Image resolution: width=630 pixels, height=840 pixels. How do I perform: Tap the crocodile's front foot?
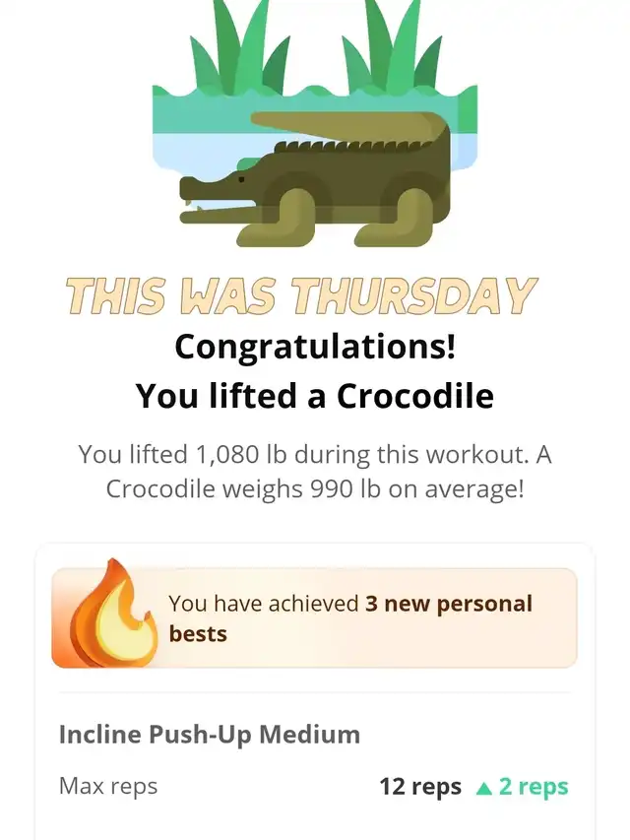click(x=277, y=220)
